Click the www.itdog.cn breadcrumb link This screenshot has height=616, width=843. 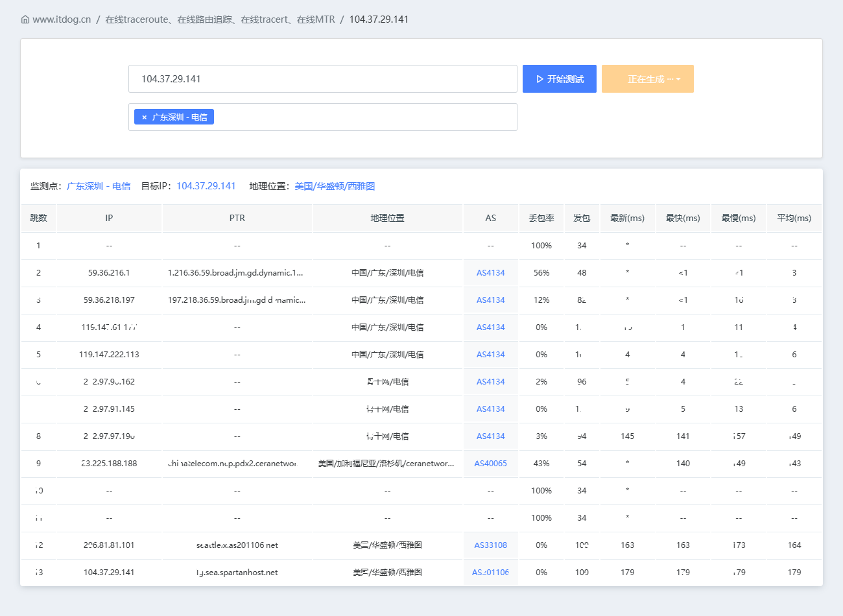(x=62, y=19)
